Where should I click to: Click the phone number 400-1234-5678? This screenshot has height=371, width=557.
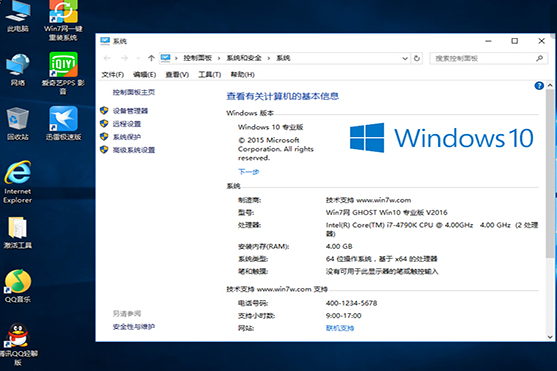coord(351,303)
